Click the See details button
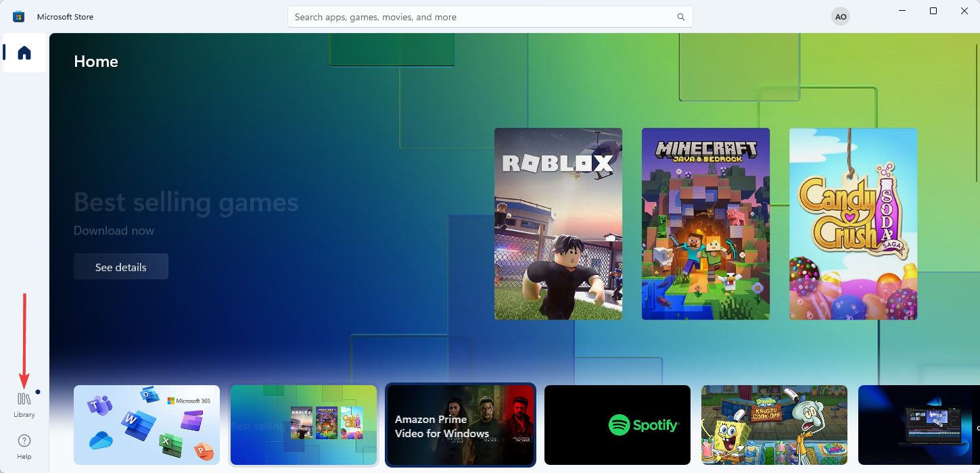The height and width of the screenshot is (473, 980). point(121,267)
